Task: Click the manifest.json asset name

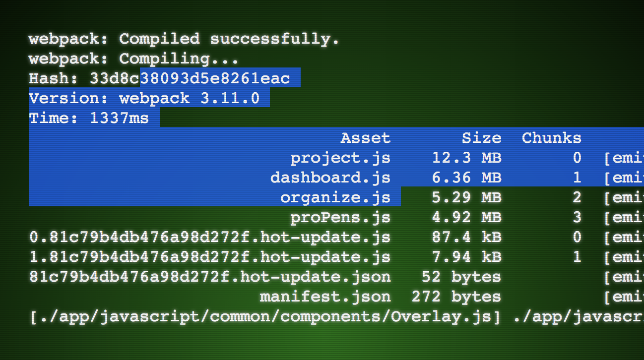Action: tap(325, 297)
